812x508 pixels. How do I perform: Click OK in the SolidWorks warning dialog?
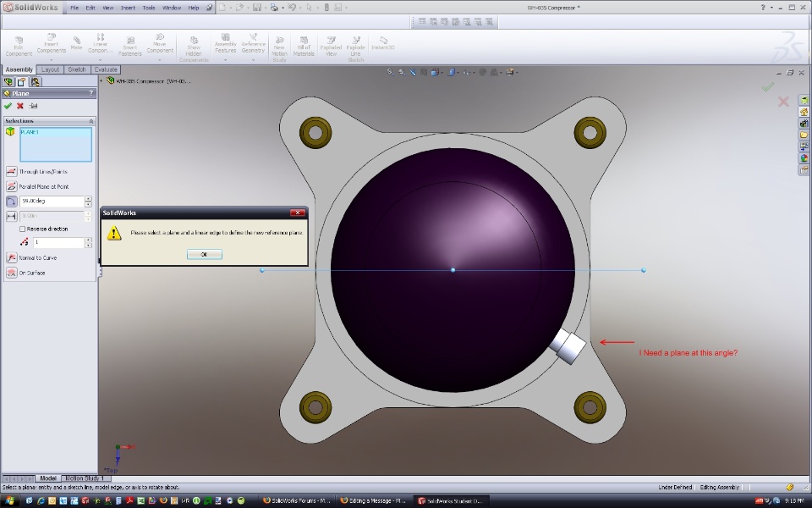click(x=204, y=254)
